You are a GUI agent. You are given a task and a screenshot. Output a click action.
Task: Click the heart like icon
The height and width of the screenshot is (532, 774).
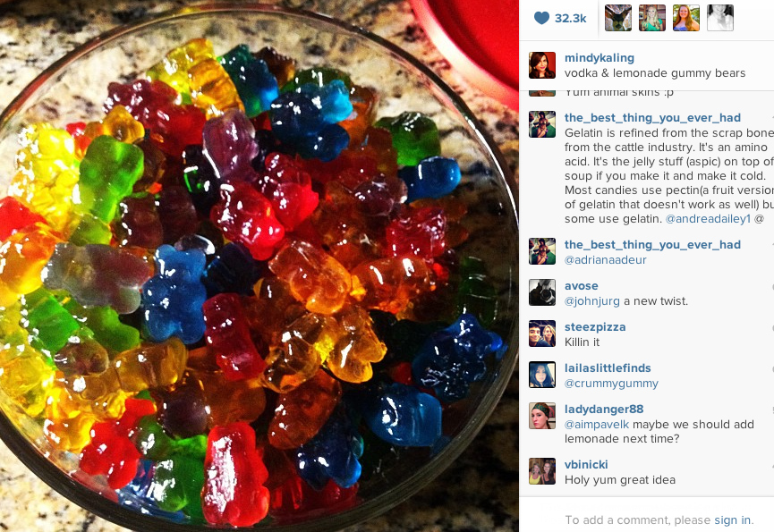tap(541, 18)
